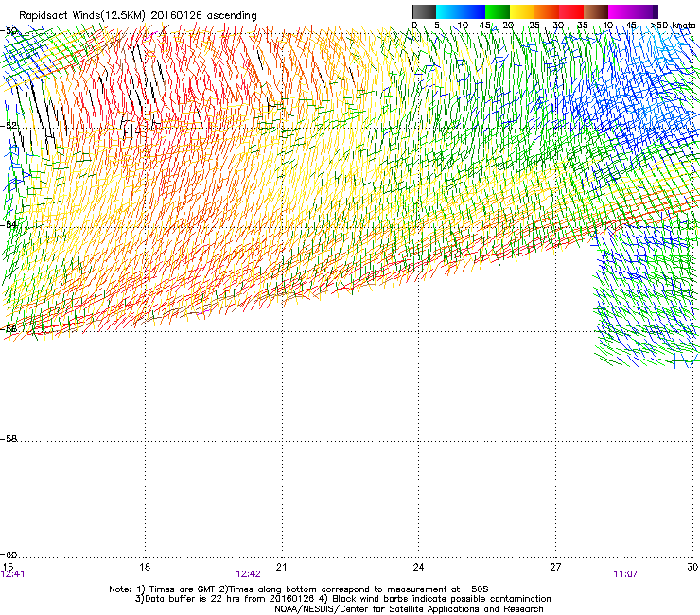Click the '-60' latitude axis label
700x615 pixels.
(9, 555)
